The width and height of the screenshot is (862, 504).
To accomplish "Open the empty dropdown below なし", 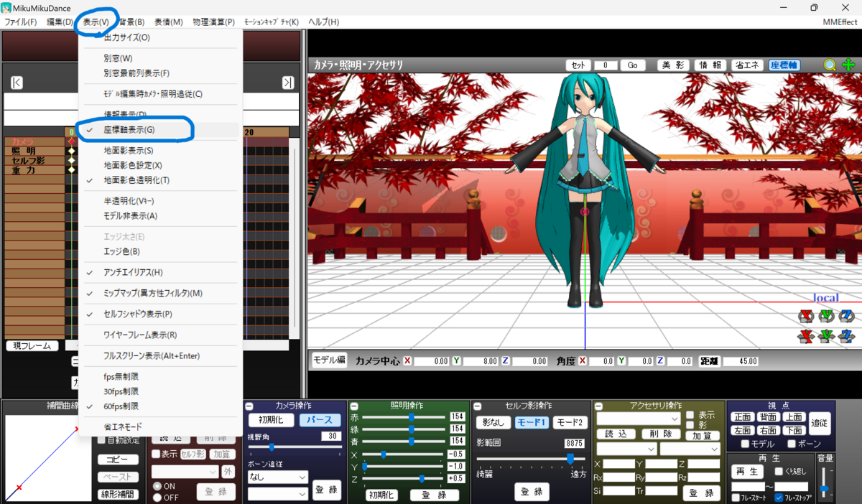I will (277, 494).
